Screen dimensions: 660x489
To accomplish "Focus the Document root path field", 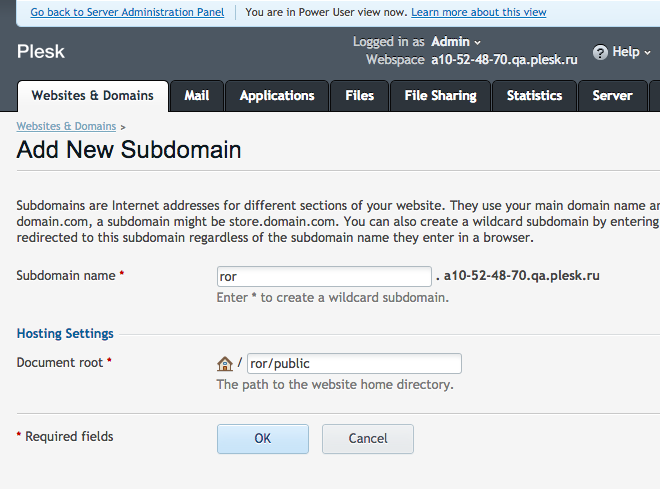I will (354, 364).
